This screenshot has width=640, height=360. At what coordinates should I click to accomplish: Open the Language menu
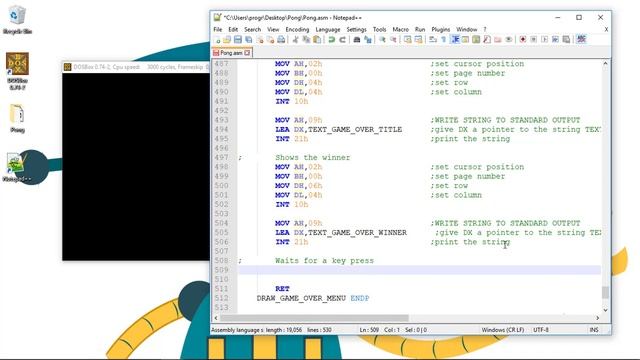point(328,29)
